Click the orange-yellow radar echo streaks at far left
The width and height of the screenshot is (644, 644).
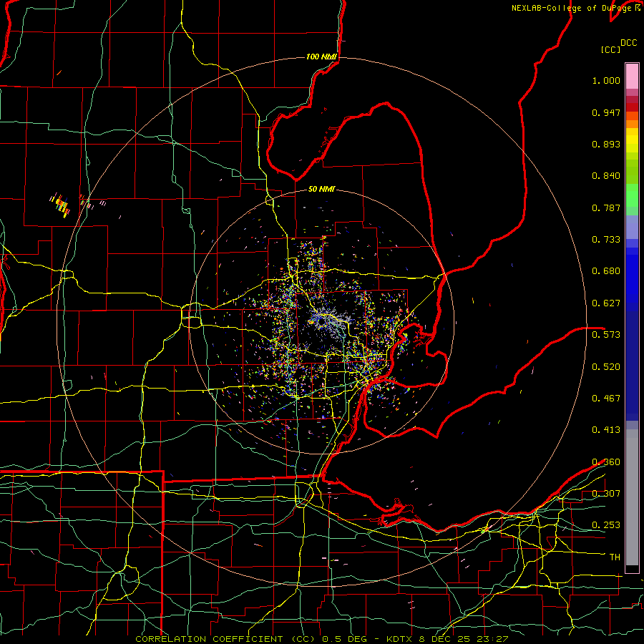coord(60,205)
